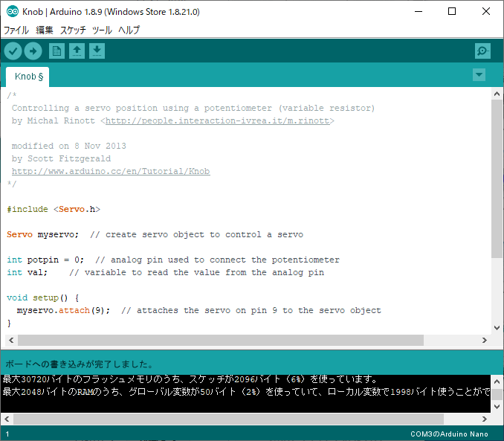
Task: Open the ファイル menu
Action: (x=16, y=30)
